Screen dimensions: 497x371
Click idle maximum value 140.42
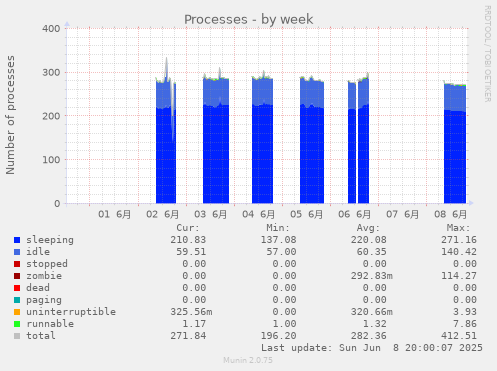[x=459, y=252]
